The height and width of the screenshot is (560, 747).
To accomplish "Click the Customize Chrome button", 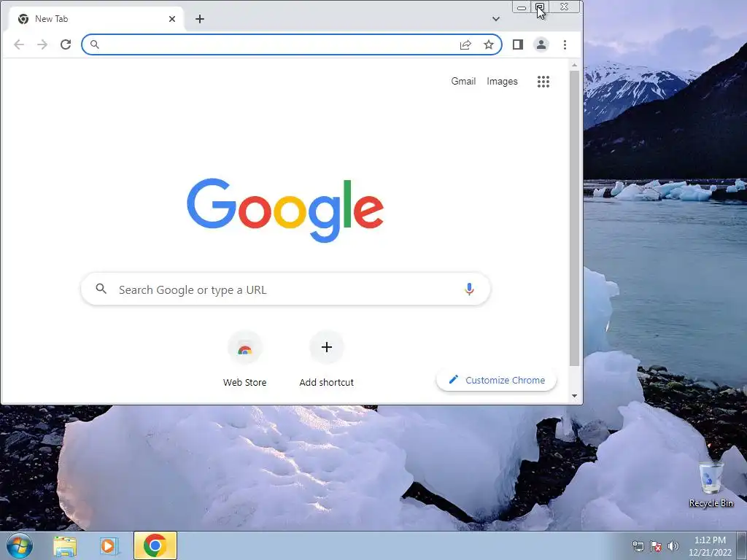I will [496, 380].
